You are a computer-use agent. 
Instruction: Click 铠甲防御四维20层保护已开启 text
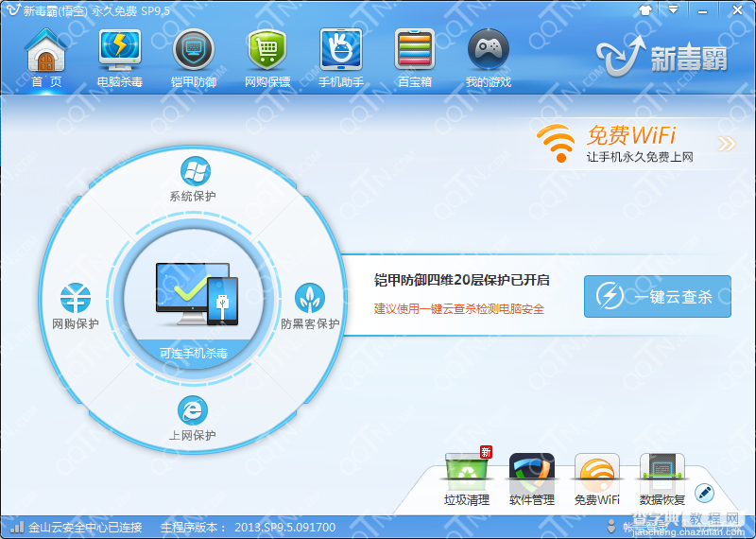pyautogui.click(x=461, y=280)
